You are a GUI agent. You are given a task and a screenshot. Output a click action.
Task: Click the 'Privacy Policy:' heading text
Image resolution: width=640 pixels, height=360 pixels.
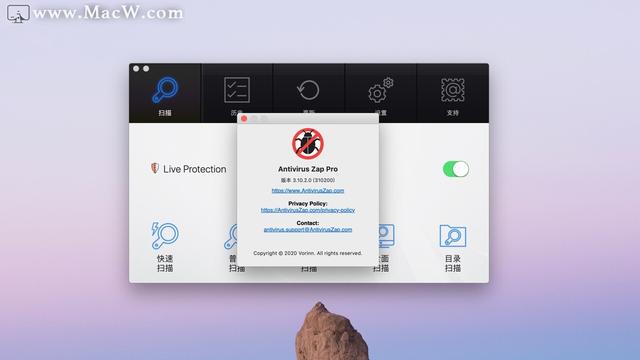pyautogui.click(x=308, y=203)
